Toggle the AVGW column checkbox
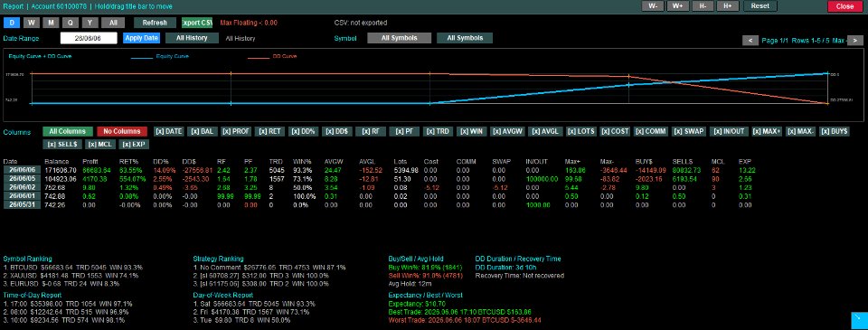 click(507, 132)
